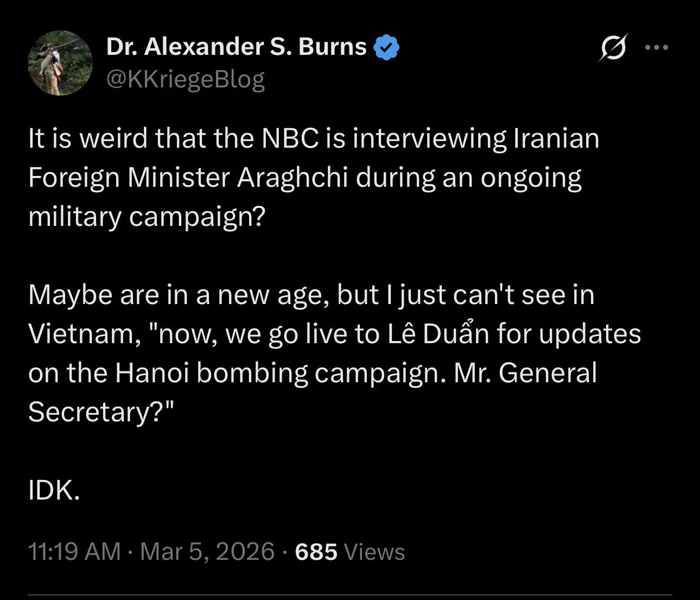Click the word Secretary in the post

point(87,412)
